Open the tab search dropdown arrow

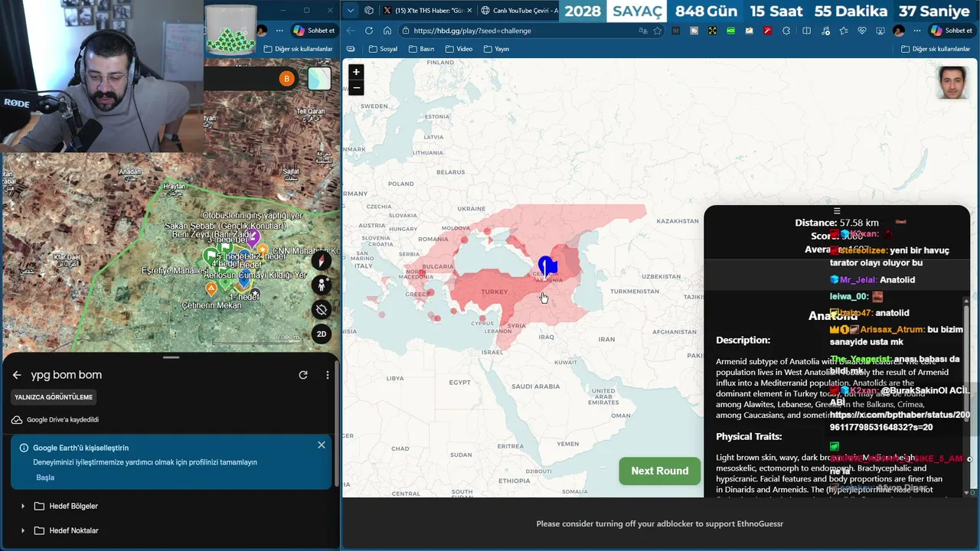click(x=351, y=11)
